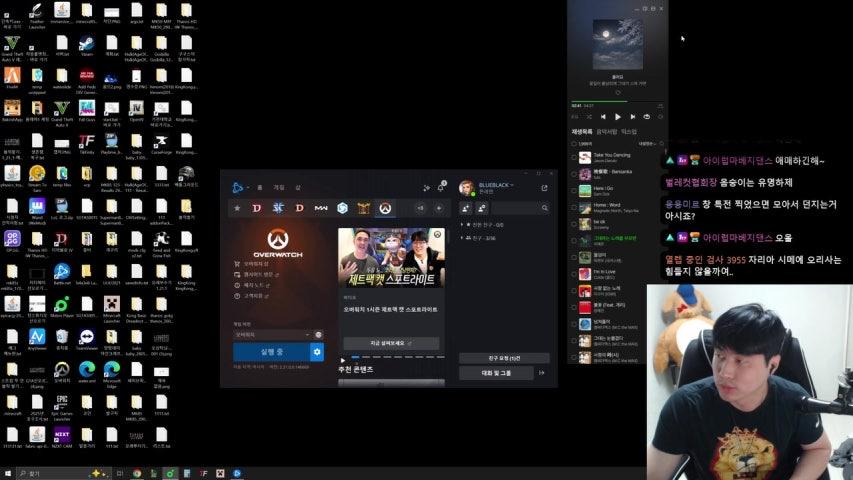Open Battle.net from the taskbar
Image resolution: width=853 pixels, height=480 pixels.
(x=237, y=473)
